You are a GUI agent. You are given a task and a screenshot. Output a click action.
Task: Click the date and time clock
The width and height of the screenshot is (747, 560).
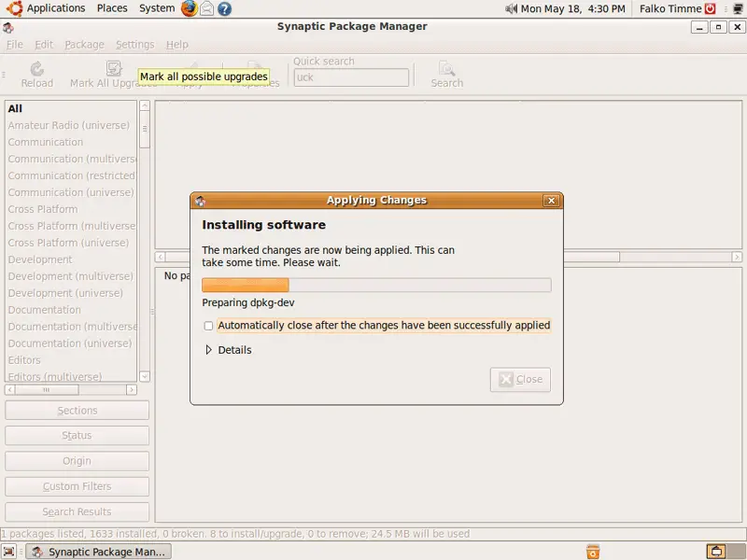click(572, 8)
